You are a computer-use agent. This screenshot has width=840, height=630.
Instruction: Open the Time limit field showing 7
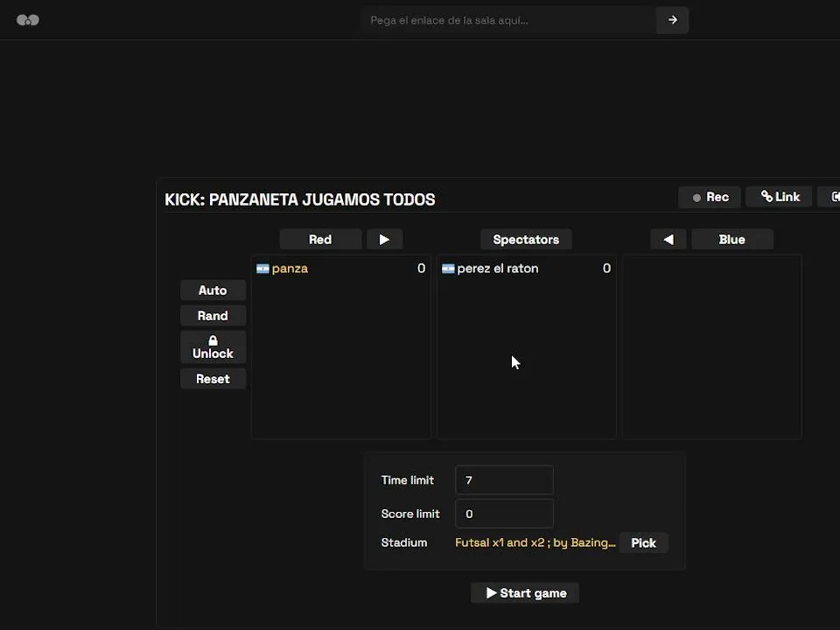(x=504, y=480)
